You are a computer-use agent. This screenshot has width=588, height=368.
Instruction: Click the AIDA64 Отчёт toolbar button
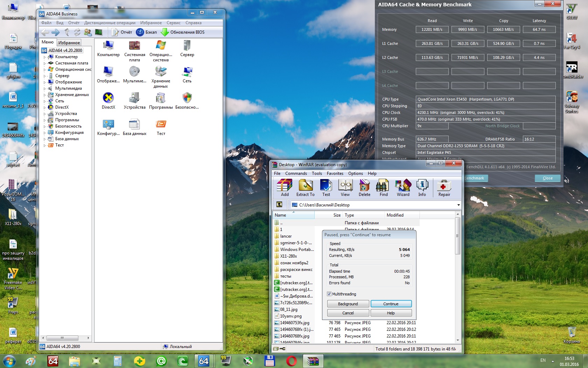click(122, 32)
